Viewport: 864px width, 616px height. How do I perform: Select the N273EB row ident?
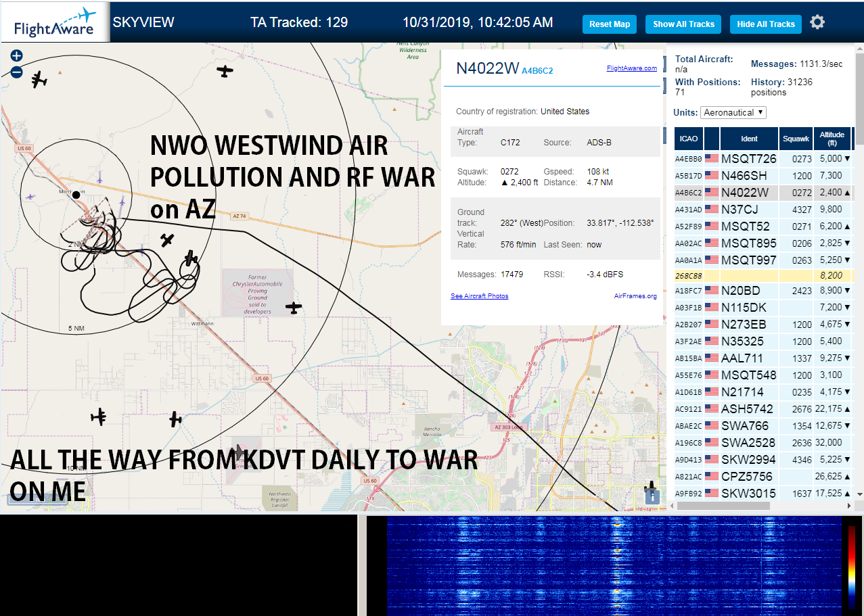coord(745,325)
